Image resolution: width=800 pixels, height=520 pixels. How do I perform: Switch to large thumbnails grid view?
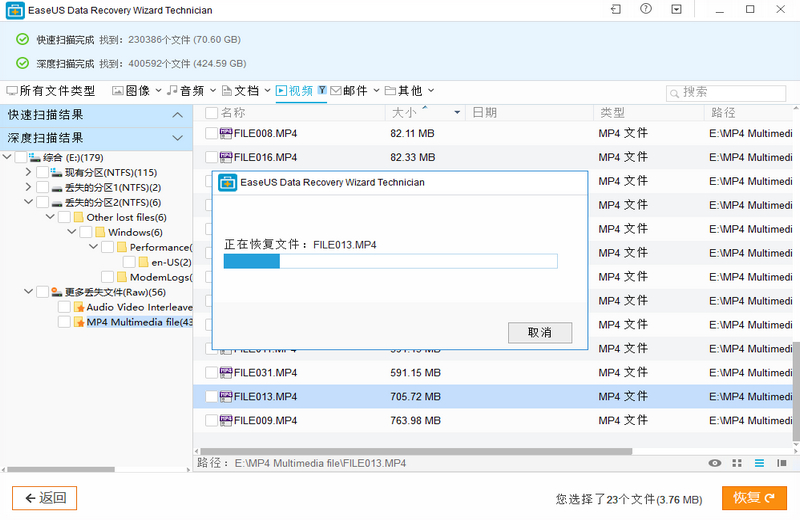(x=737, y=463)
